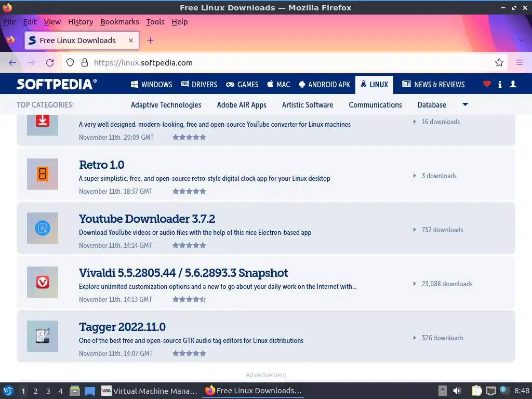Open the Edit menu
Image resolution: width=532 pixels, height=399 pixels.
pyautogui.click(x=30, y=22)
